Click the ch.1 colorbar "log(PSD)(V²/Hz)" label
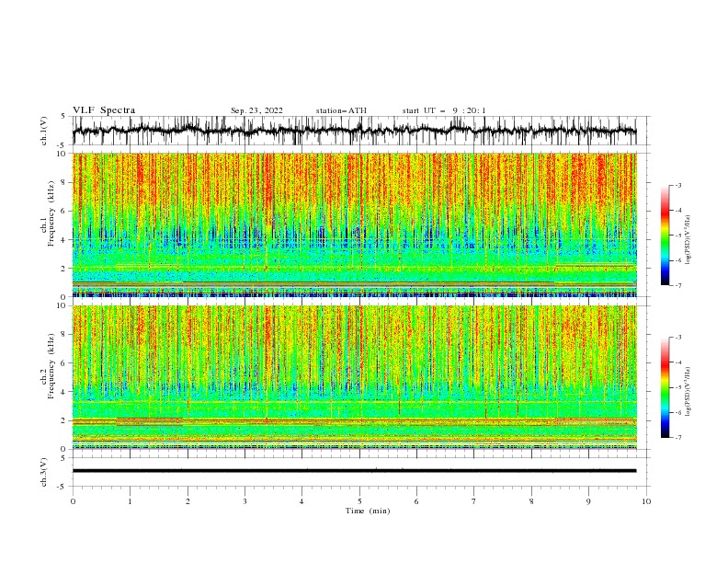 pos(688,240)
